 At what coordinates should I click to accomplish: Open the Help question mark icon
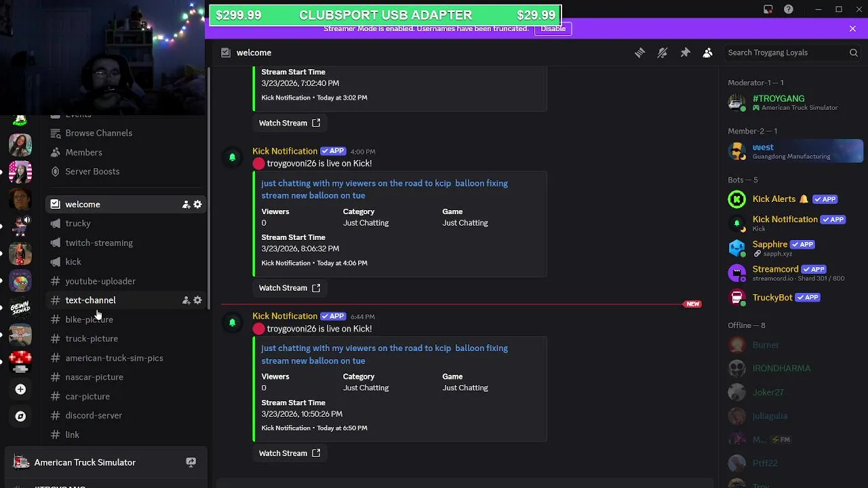tap(788, 9)
